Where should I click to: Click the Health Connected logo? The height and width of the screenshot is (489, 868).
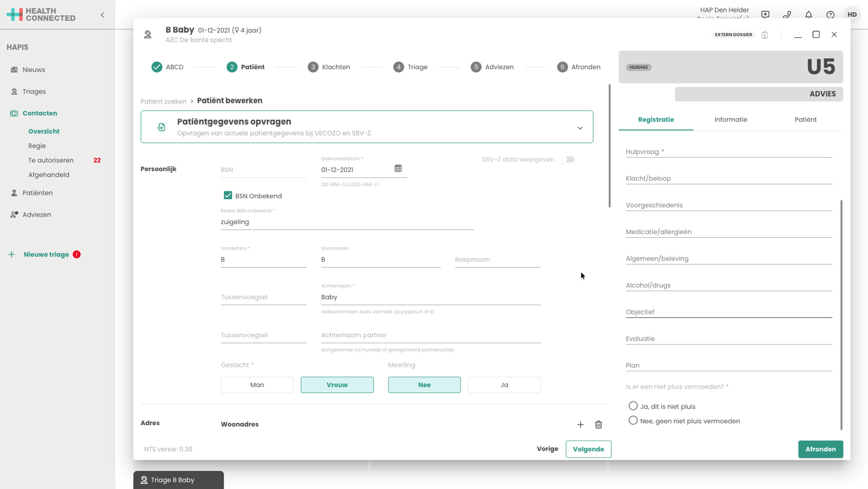click(41, 15)
